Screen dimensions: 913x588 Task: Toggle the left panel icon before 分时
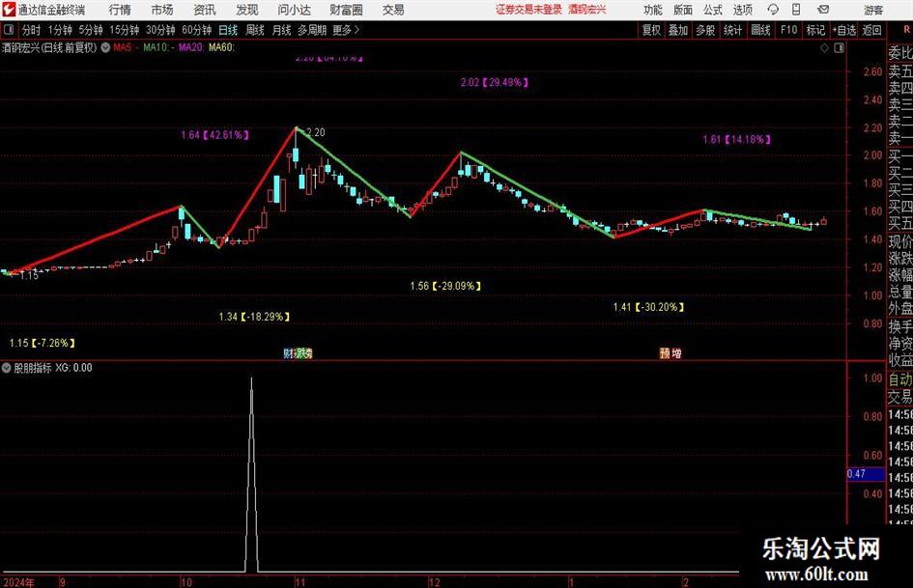[8, 30]
